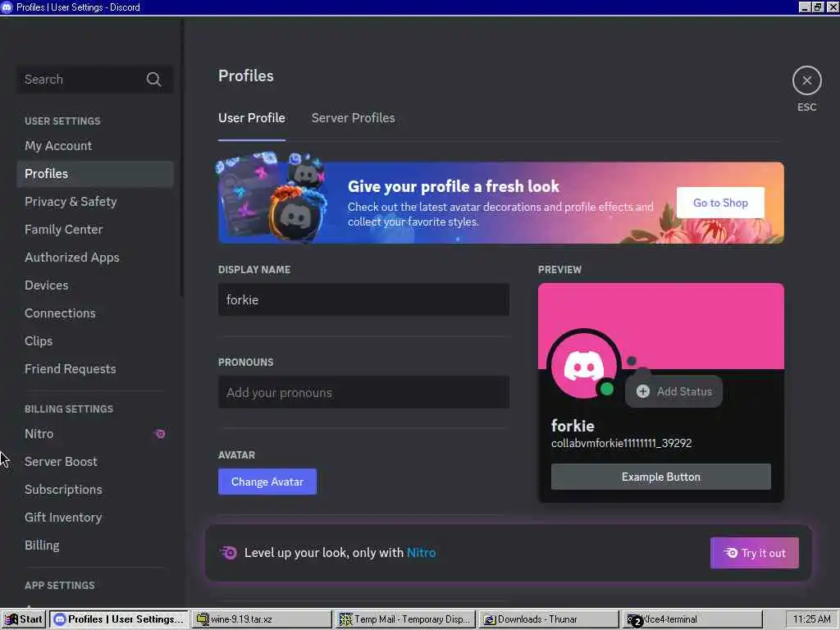Select the User Profile tab

point(251,118)
